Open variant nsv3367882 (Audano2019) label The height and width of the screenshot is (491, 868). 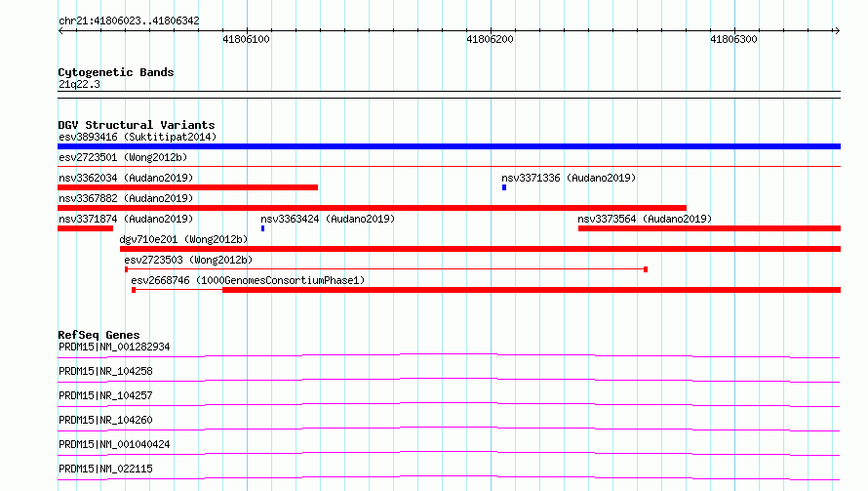(x=126, y=198)
